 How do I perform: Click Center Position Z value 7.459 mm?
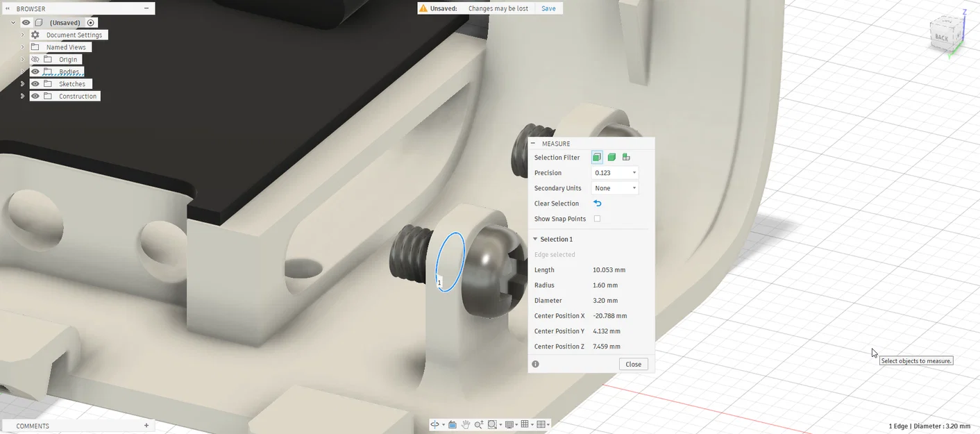[607, 346]
